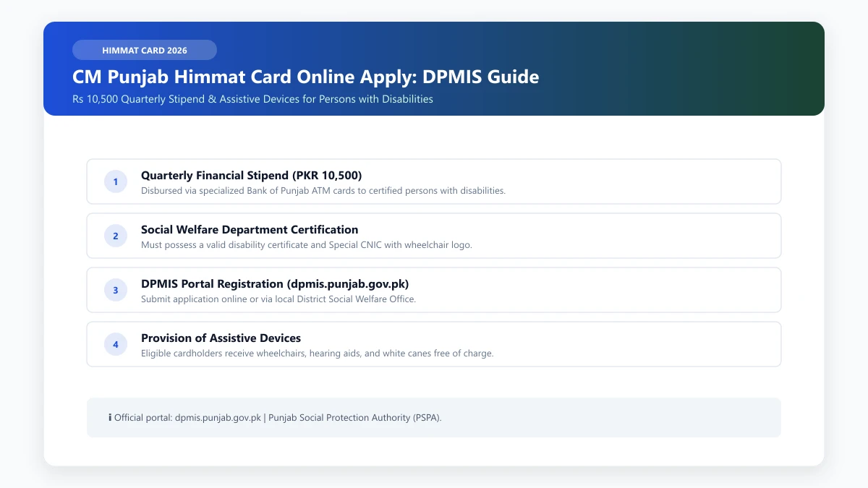Click the number 4 circle badge
Image resolution: width=868 pixels, height=488 pixels.
coord(116,344)
